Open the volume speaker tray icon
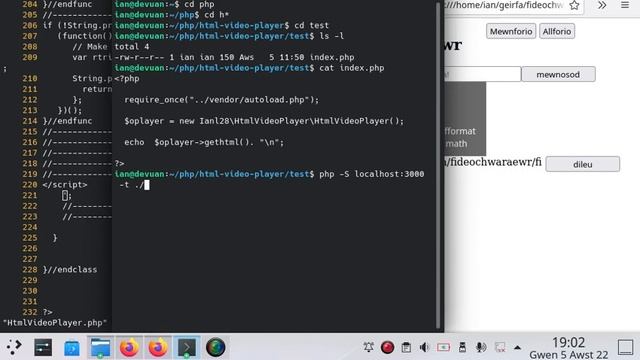The width and height of the screenshot is (640, 360). pos(424,347)
